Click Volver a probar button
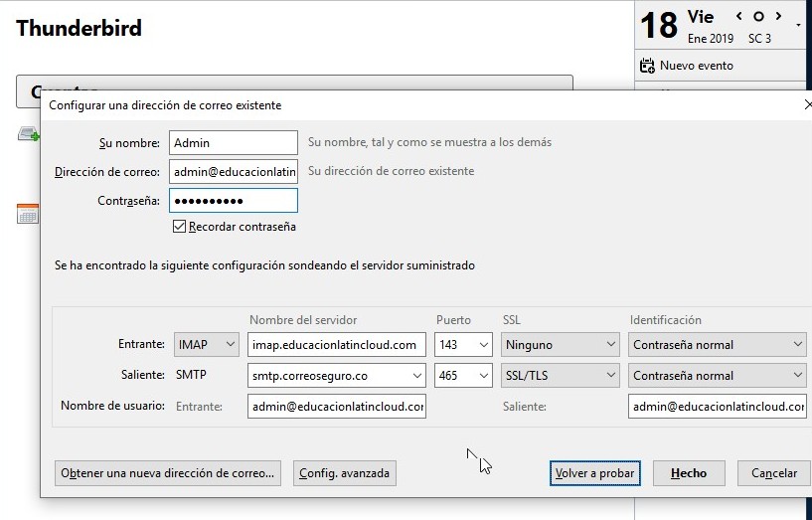Screen dimensions: 812x520 (x=595, y=473)
